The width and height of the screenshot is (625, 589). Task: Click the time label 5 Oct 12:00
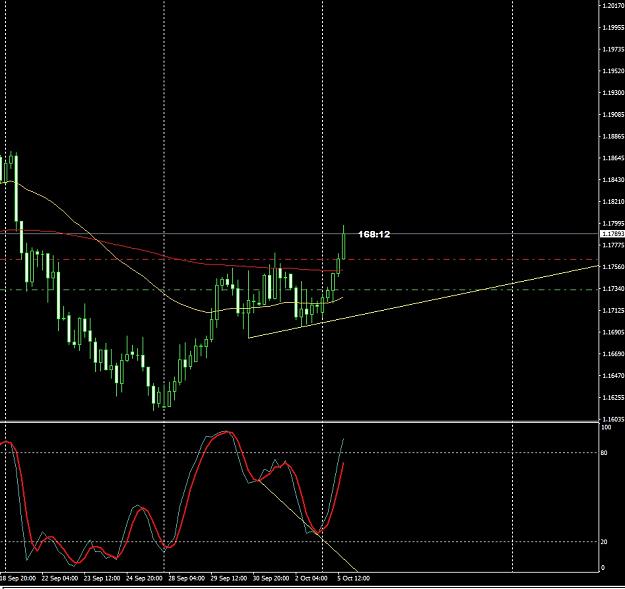click(353, 578)
